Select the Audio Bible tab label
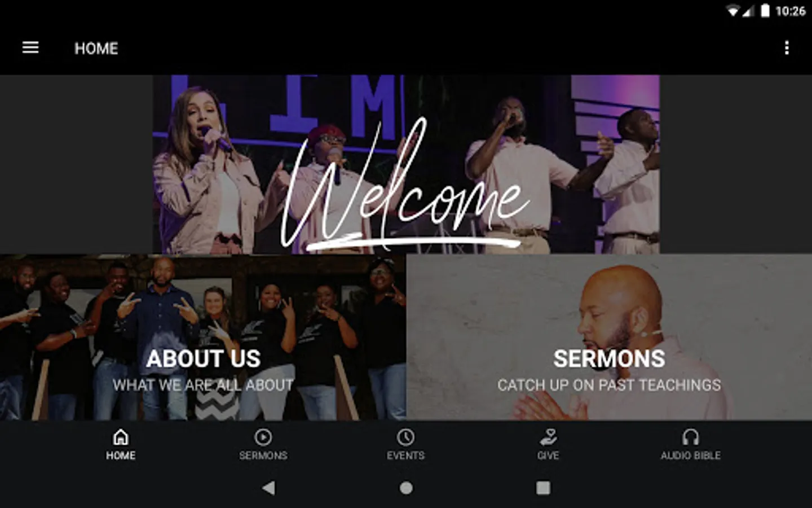 coord(691,456)
